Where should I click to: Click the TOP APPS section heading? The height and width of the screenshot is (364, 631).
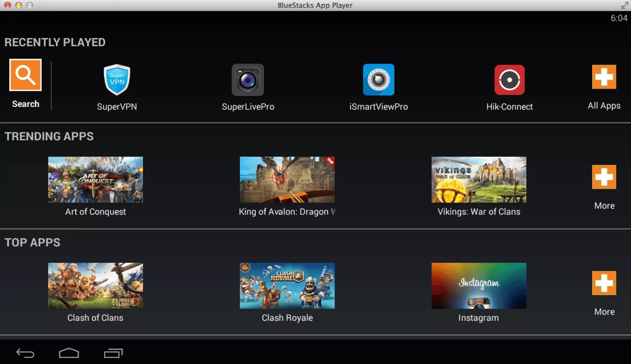pyautogui.click(x=32, y=243)
